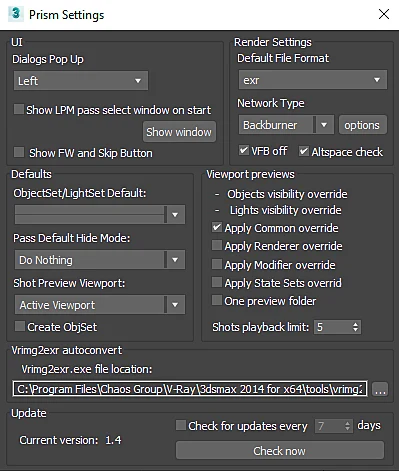The image size is (399, 471).
Task: Open the Backburner Network Type dropdown
Action: [286, 125]
